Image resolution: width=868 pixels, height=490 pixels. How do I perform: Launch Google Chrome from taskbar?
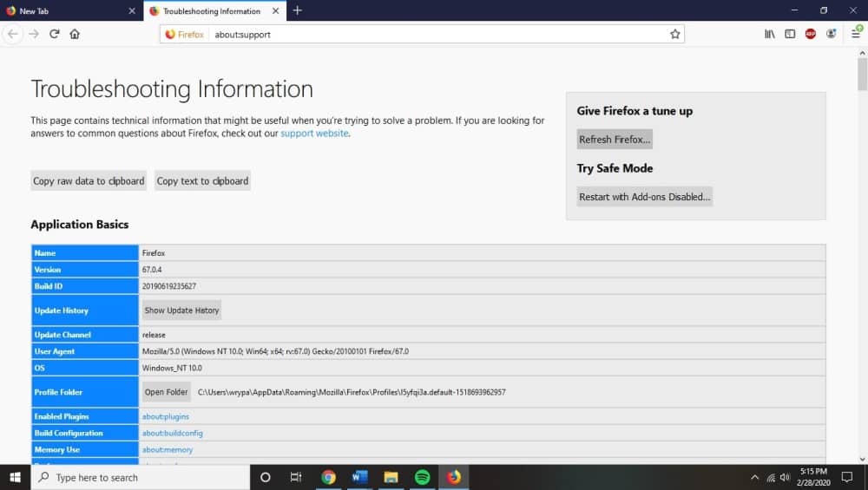(x=328, y=477)
